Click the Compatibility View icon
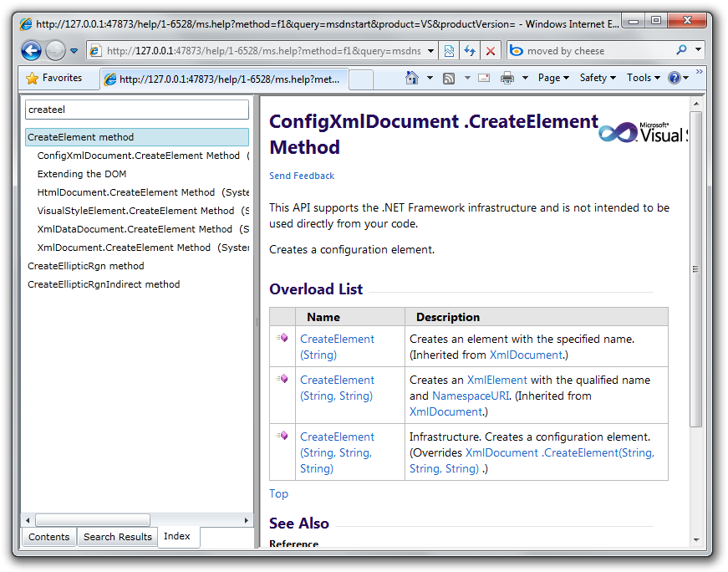Image resolution: width=728 pixels, height=572 pixels. pyautogui.click(x=450, y=51)
